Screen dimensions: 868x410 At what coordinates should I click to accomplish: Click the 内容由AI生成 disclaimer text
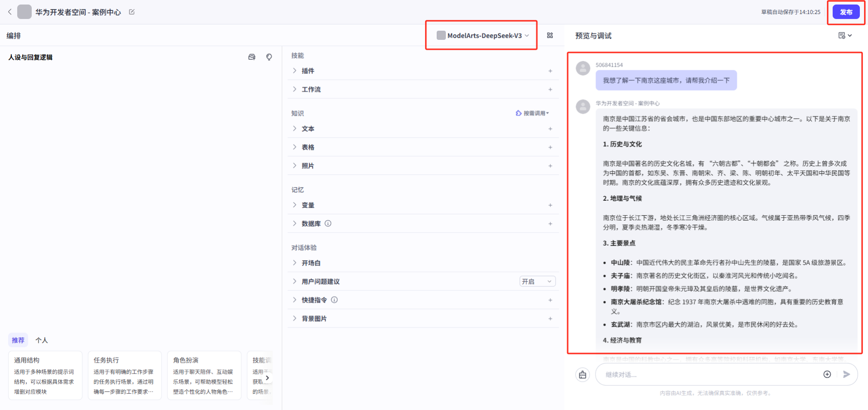[x=715, y=393]
